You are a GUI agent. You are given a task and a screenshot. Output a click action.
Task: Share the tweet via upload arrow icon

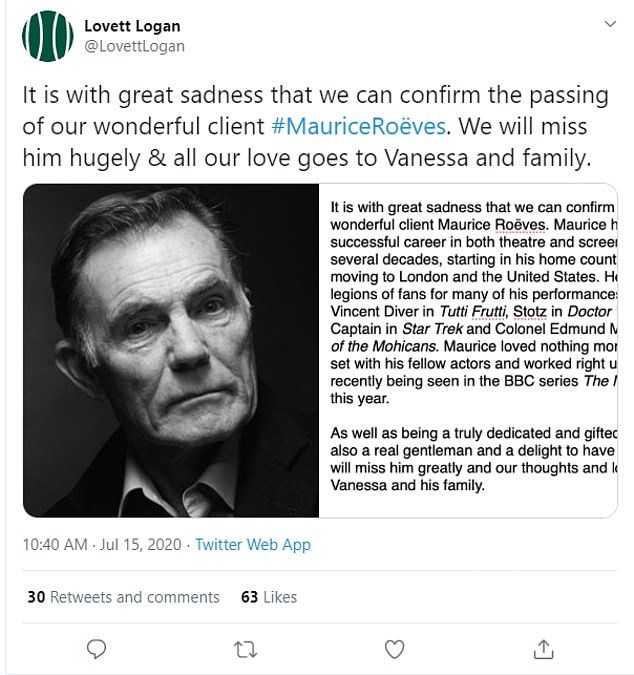[x=544, y=649]
